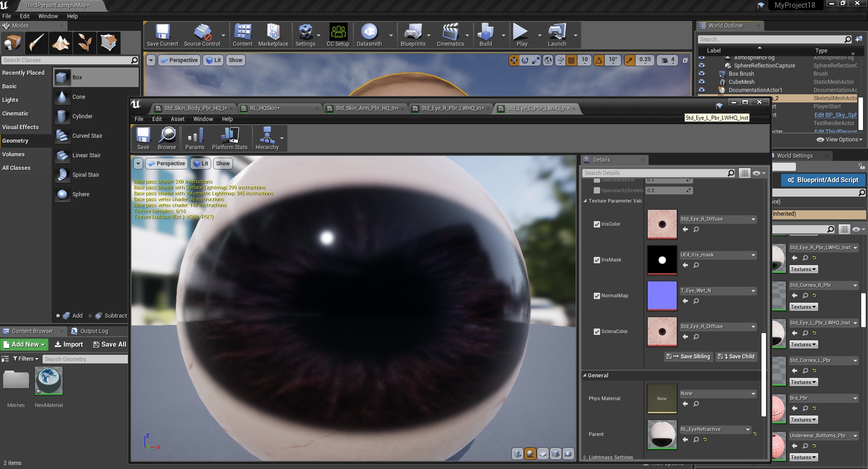Open Content browser from toolbar

[x=242, y=35]
